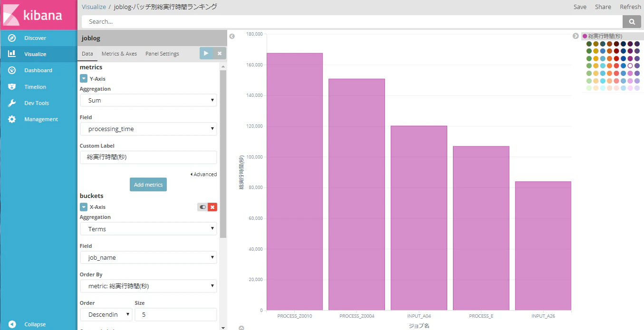
Task: Pick the darkest green color swatch
Action: (x=589, y=44)
